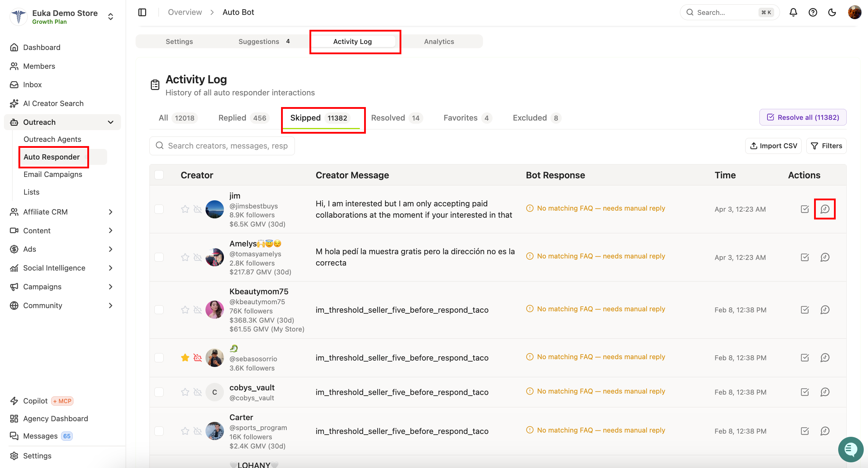Click Kbeautymom75 avatar thumbnail
Viewport: 868px width, 468px height.
tap(215, 310)
